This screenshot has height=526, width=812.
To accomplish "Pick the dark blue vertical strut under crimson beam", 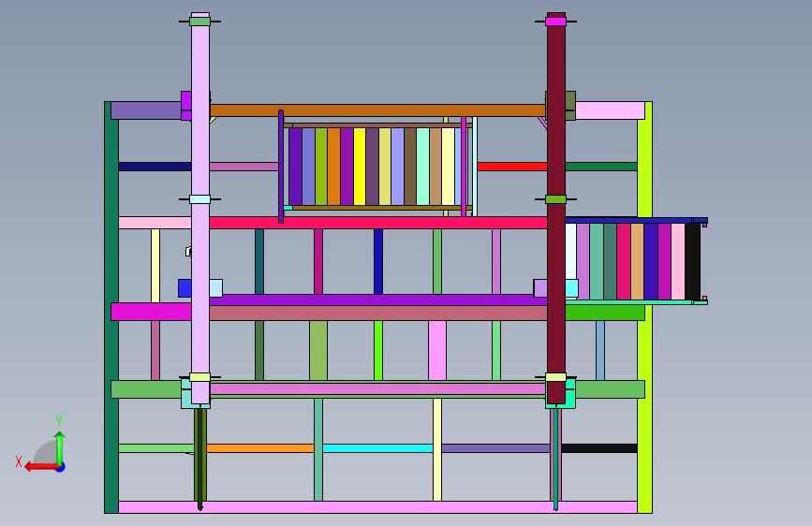I will (x=378, y=261).
